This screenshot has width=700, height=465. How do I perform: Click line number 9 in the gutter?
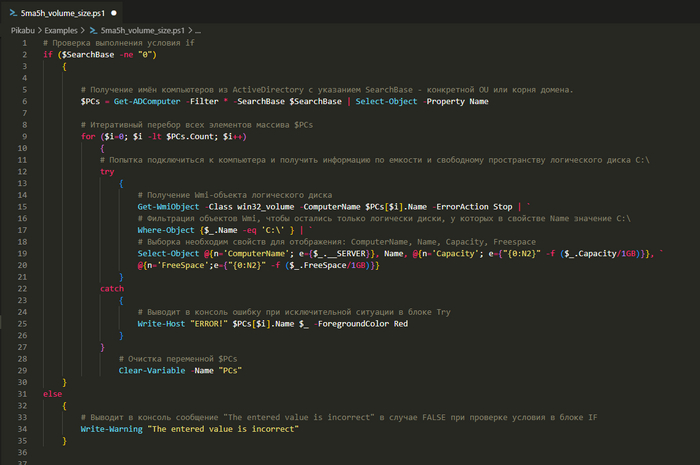[21, 136]
